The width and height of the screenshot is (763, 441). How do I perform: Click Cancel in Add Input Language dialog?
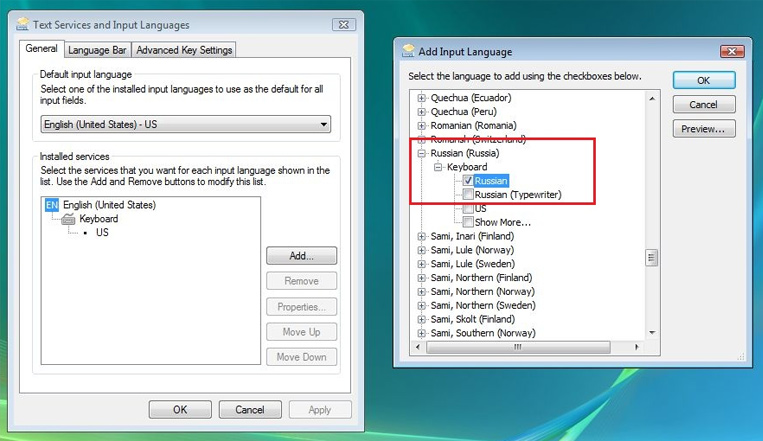click(x=704, y=105)
